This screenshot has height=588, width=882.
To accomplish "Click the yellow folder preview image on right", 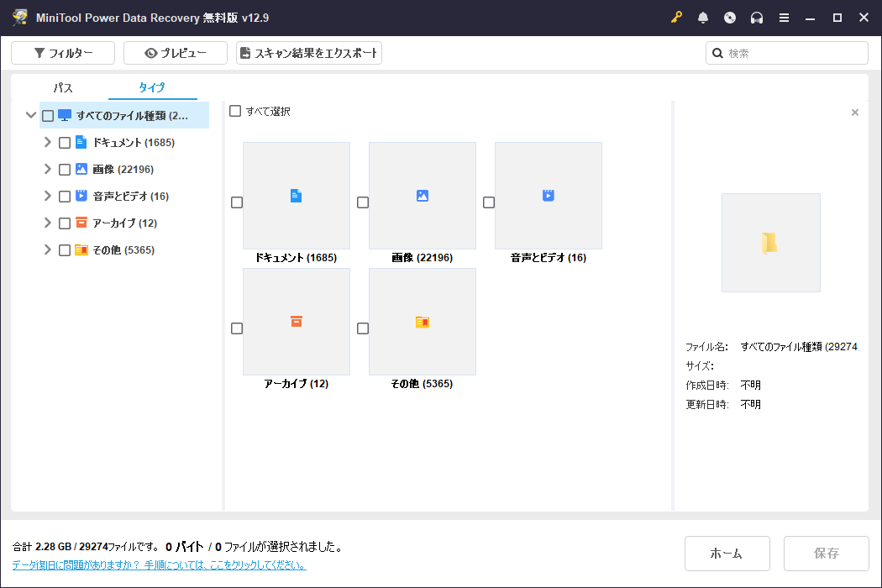I will 770,243.
